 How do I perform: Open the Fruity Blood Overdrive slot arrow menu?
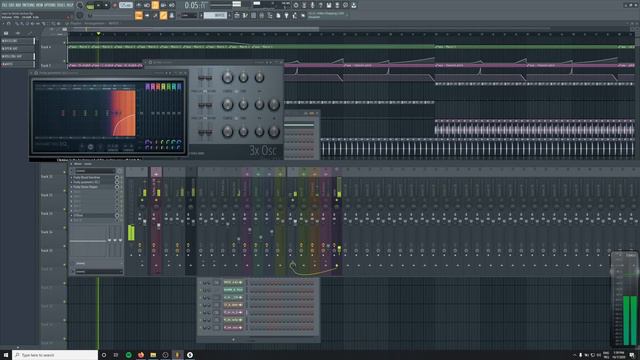[72, 178]
